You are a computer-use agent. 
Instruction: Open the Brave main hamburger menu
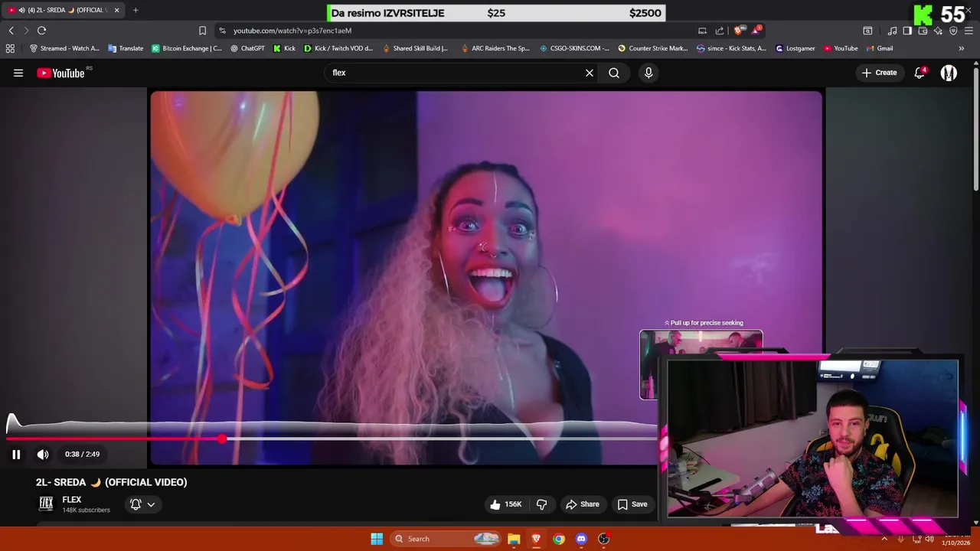[969, 31]
